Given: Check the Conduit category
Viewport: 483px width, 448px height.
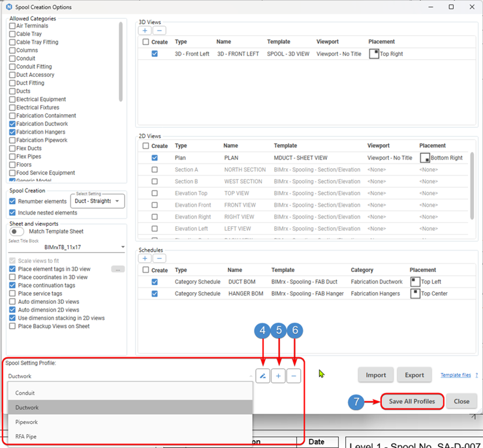Looking at the screenshot, I should tap(12, 59).
